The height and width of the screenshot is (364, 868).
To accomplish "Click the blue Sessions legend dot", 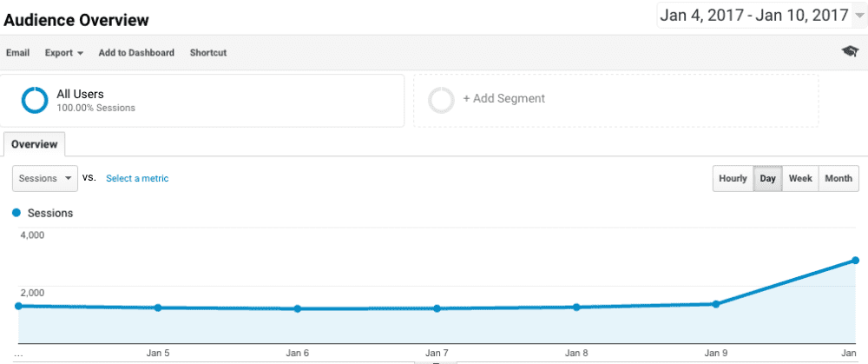I will (16, 213).
